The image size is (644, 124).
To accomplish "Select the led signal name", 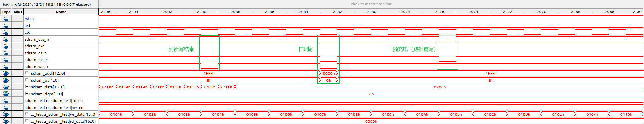I will click(x=27, y=26).
